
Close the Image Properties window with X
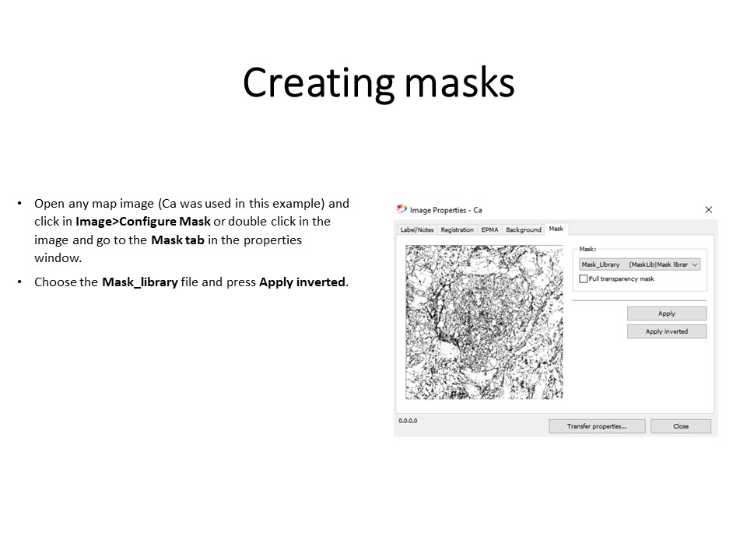pyautogui.click(x=708, y=210)
